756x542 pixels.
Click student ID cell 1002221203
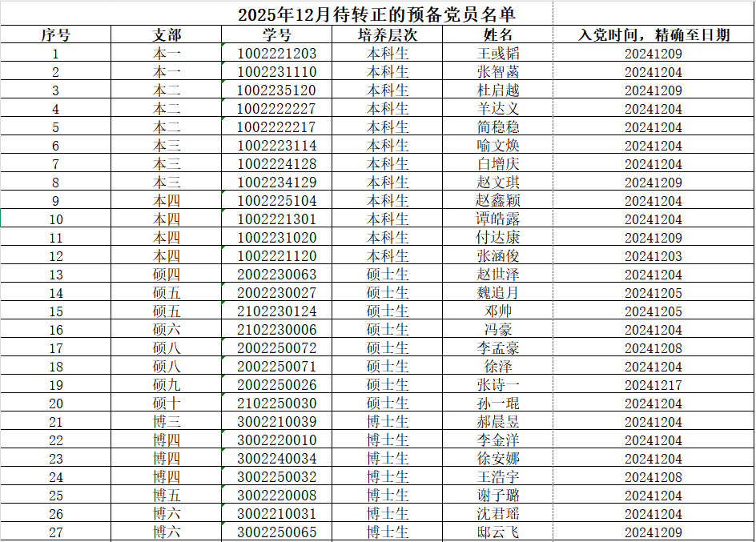(x=277, y=54)
